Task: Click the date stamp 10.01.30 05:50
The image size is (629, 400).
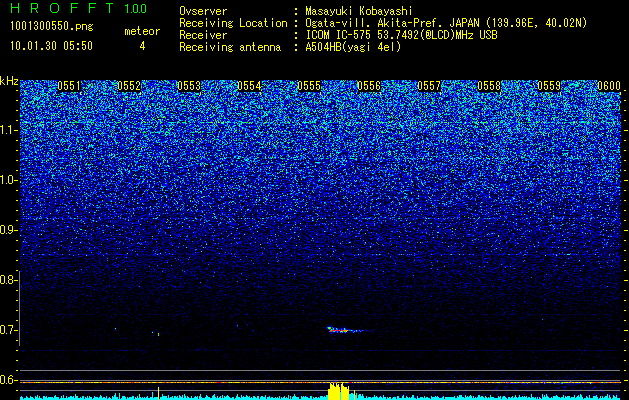Action: [x=51, y=46]
